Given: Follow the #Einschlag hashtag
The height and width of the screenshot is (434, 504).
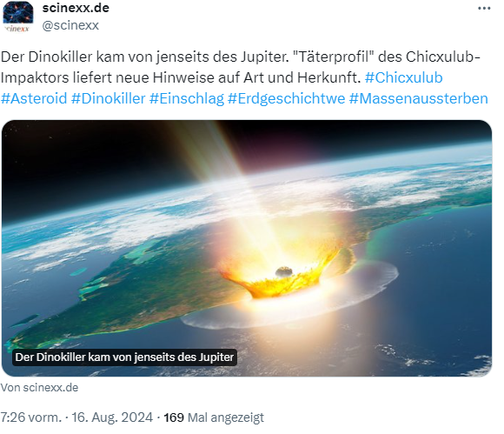Looking at the screenshot, I should [187, 98].
